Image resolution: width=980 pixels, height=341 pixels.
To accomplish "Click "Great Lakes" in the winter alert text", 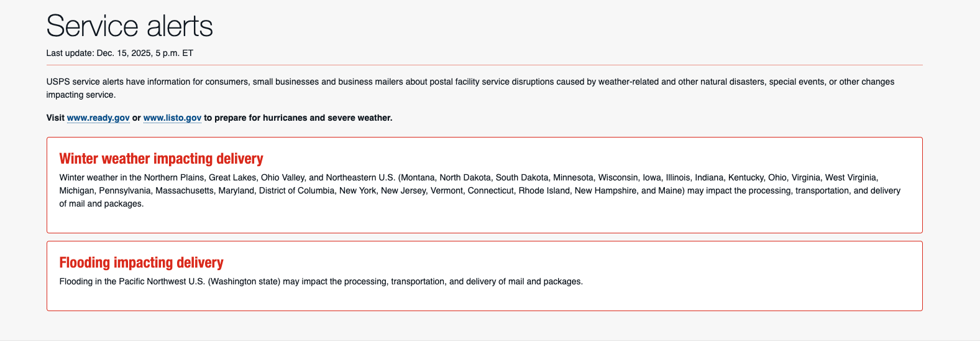I will tap(232, 177).
